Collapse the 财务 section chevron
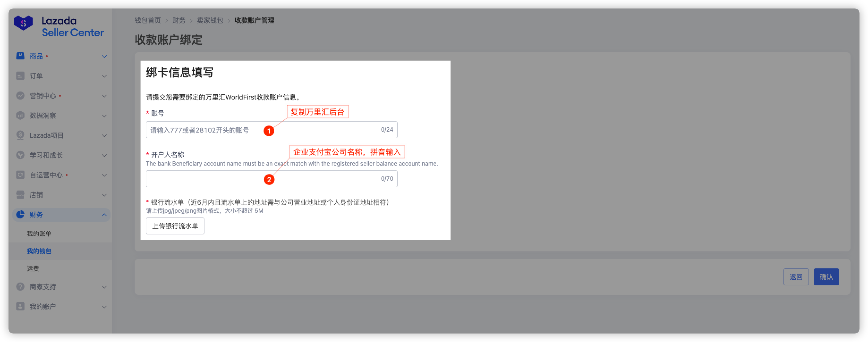This screenshot has width=868, height=342. 104,215
